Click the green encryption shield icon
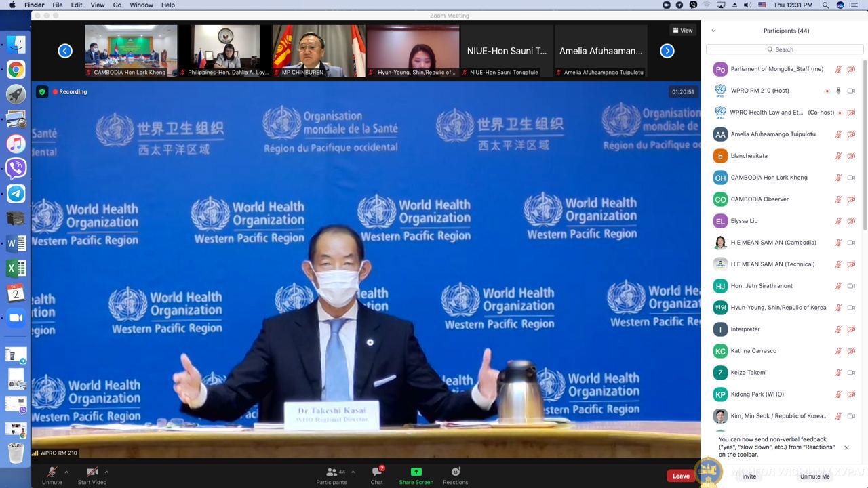This screenshot has width=868, height=488. (x=41, y=91)
